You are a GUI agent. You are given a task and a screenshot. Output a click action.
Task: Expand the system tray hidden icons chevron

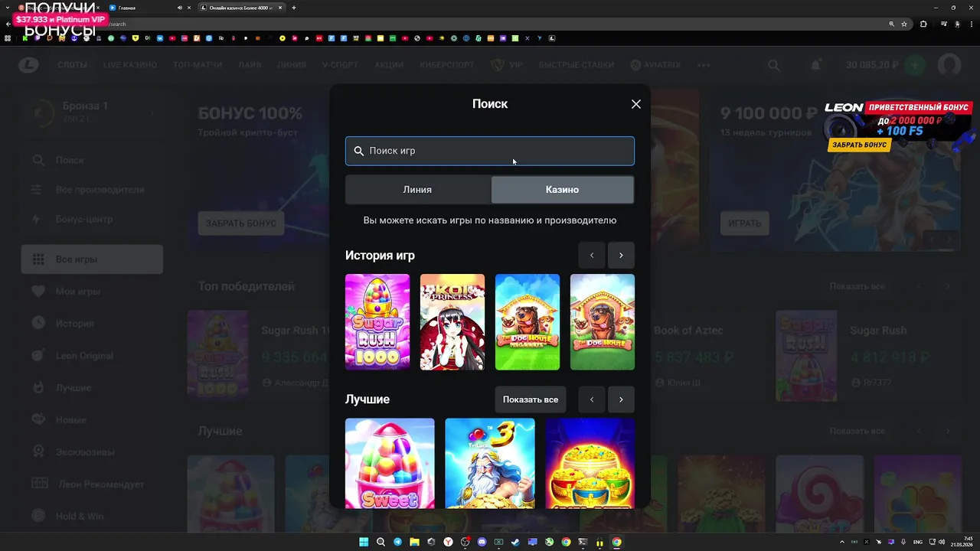pos(843,543)
